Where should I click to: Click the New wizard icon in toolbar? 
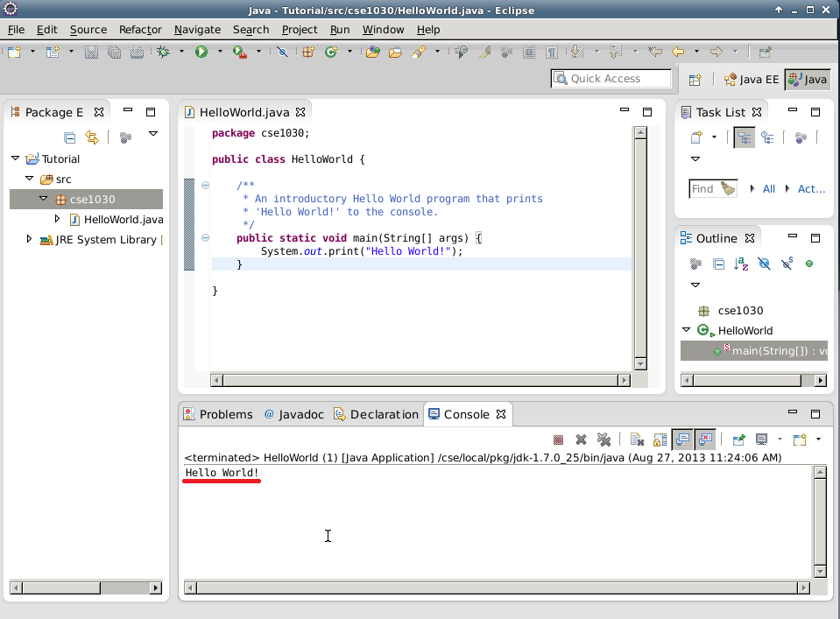15,52
